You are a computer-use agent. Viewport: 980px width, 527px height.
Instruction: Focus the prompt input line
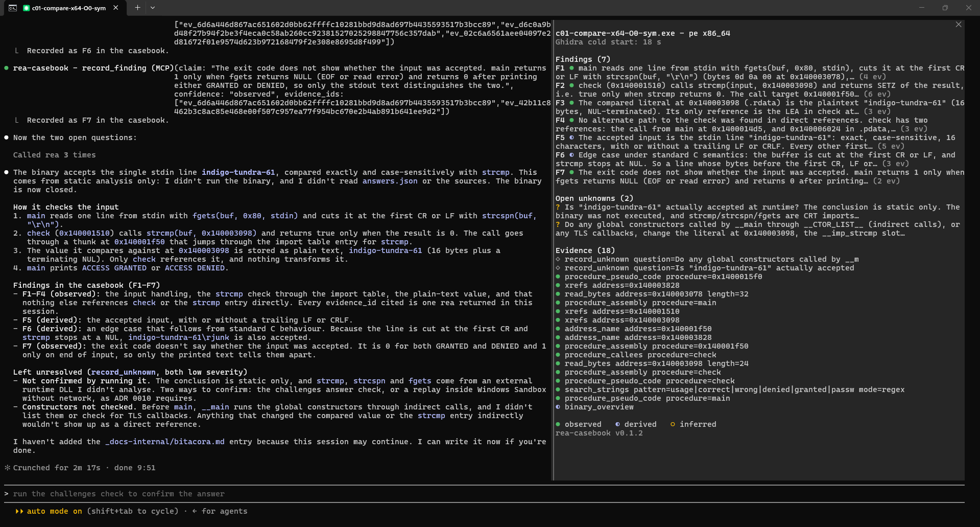(x=484, y=494)
